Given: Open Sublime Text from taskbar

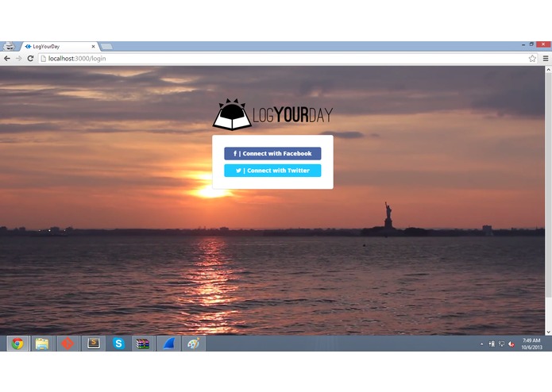Looking at the screenshot, I should [x=93, y=344].
